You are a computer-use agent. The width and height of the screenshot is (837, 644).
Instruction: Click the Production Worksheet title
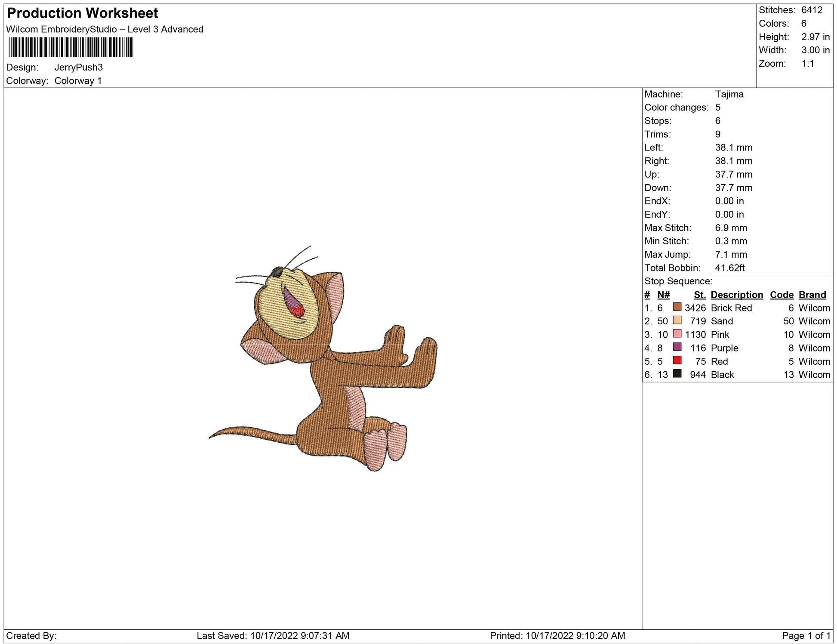[83, 13]
